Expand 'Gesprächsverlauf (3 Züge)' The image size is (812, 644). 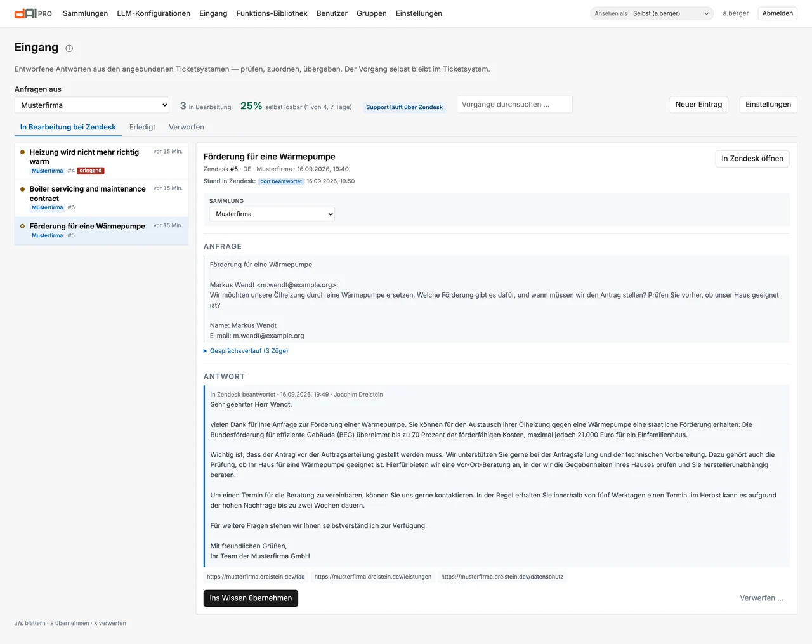pyautogui.click(x=246, y=351)
